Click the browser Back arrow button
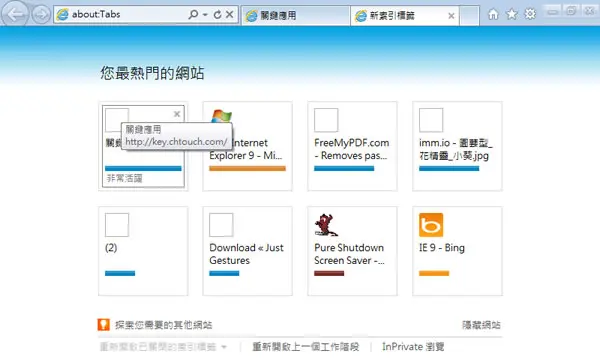This screenshot has height=363, width=600. point(15,14)
